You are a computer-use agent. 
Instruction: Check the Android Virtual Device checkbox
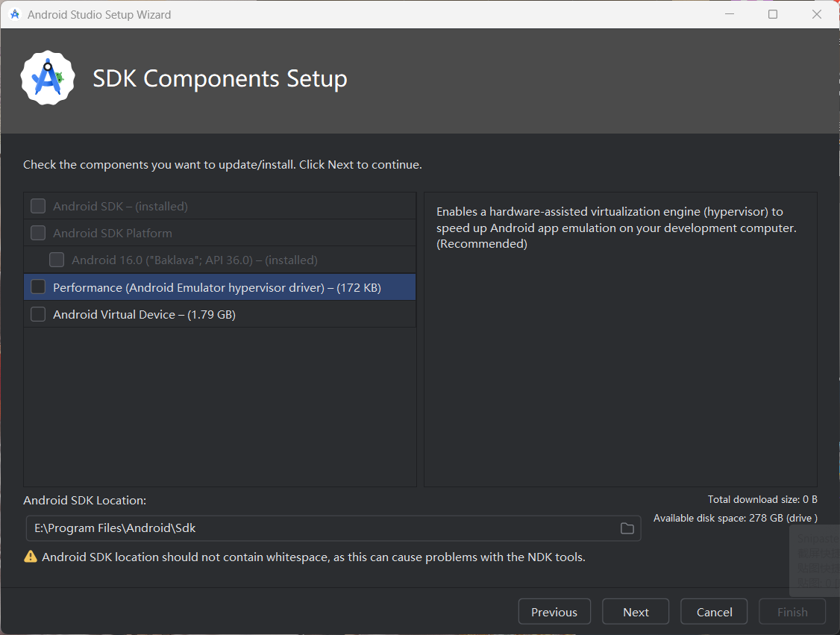(38, 315)
